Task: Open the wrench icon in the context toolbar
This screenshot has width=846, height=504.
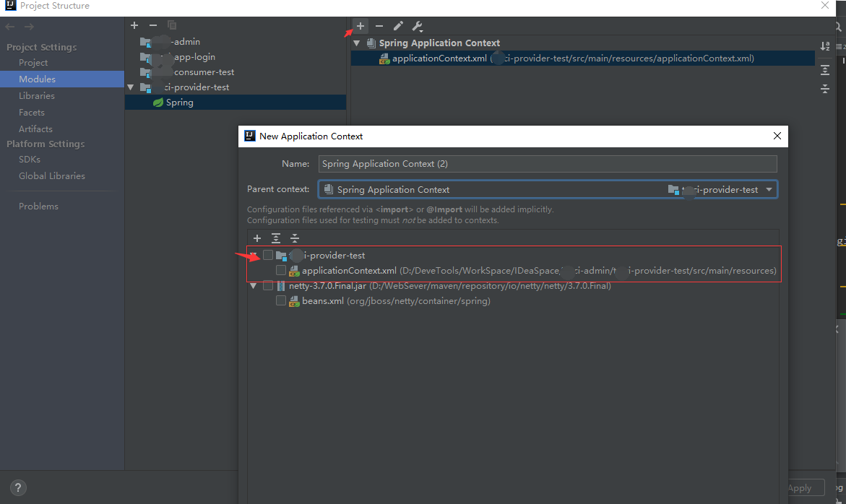Action: point(418,26)
